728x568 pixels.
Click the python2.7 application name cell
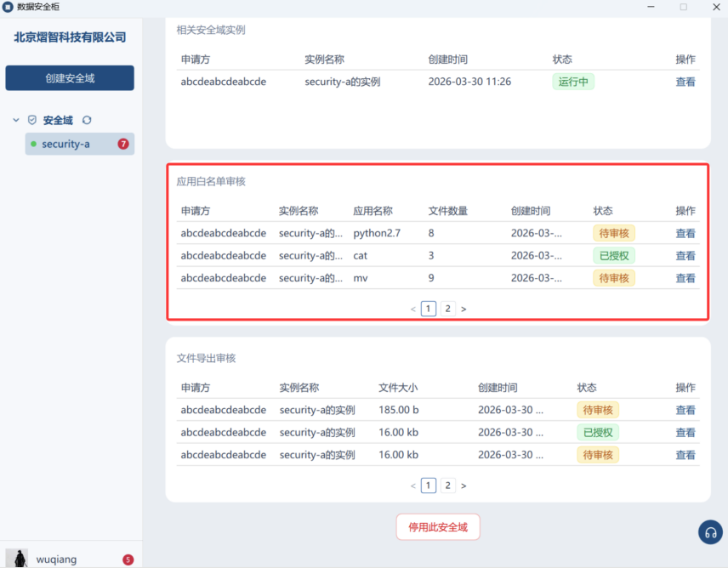point(377,233)
